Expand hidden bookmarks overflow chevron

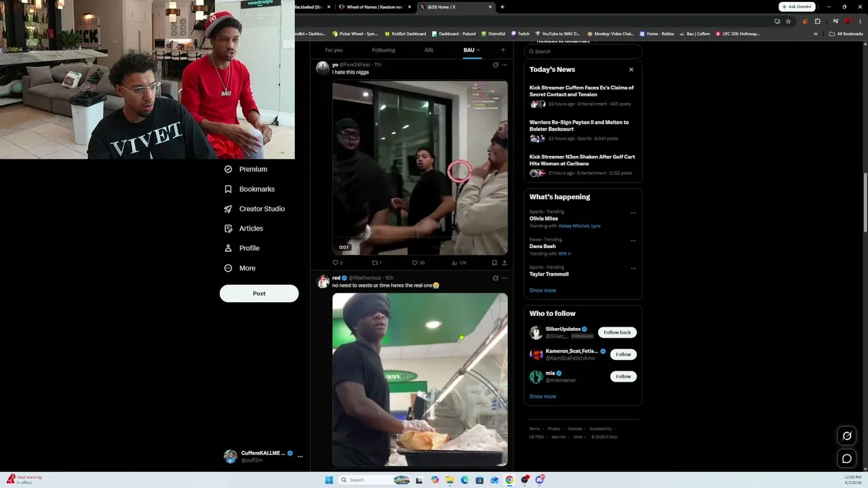[815, 34]
